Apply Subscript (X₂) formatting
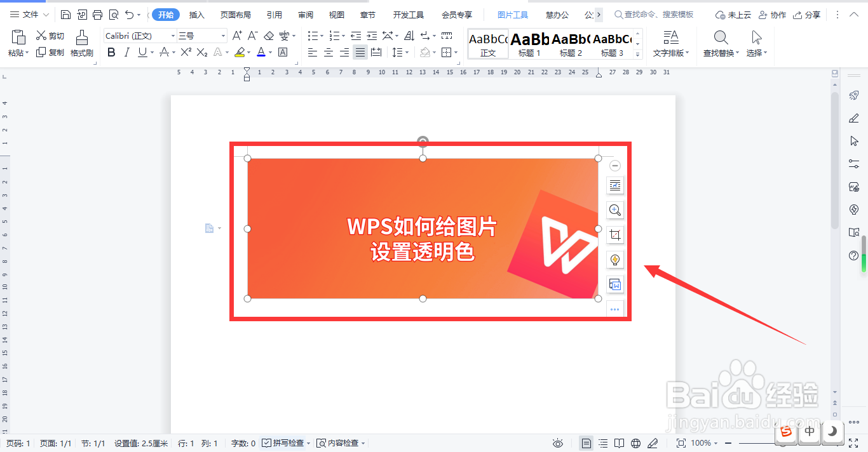This screenshot has height=452, width=868. tap(202, 52)
